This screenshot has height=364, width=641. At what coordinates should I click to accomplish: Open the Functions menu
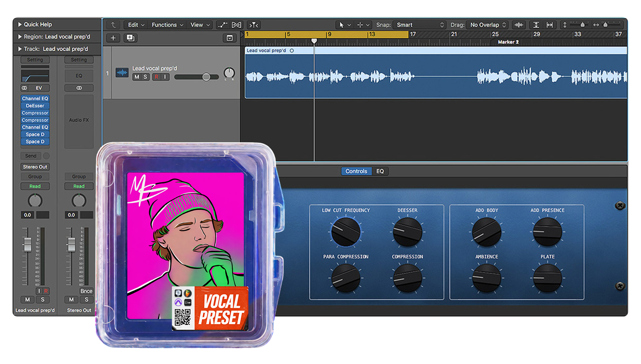pyautogui.click(x=167, y=25)
